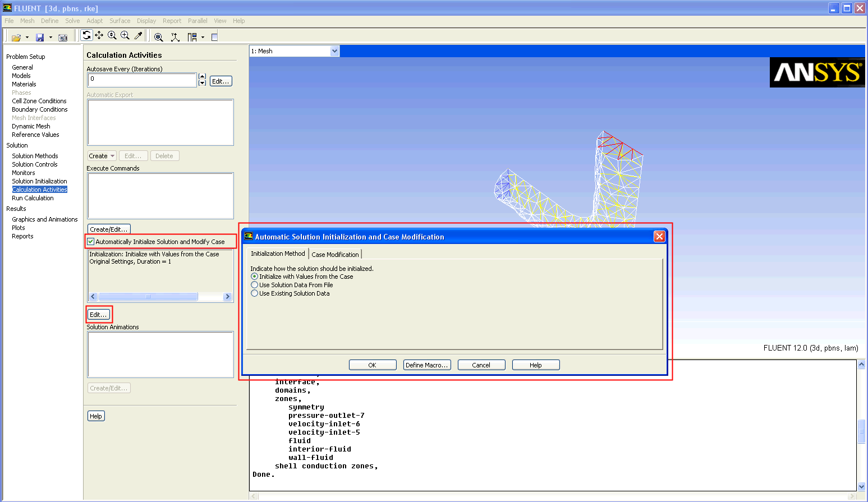The height and width of the screenshot is (502, 868).
Task: Click OK in the initialization dialog
Action: (373, 365)
